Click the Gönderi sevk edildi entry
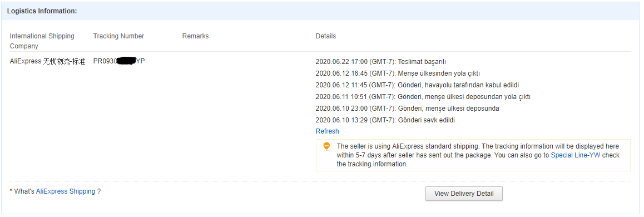 (385, 120)
